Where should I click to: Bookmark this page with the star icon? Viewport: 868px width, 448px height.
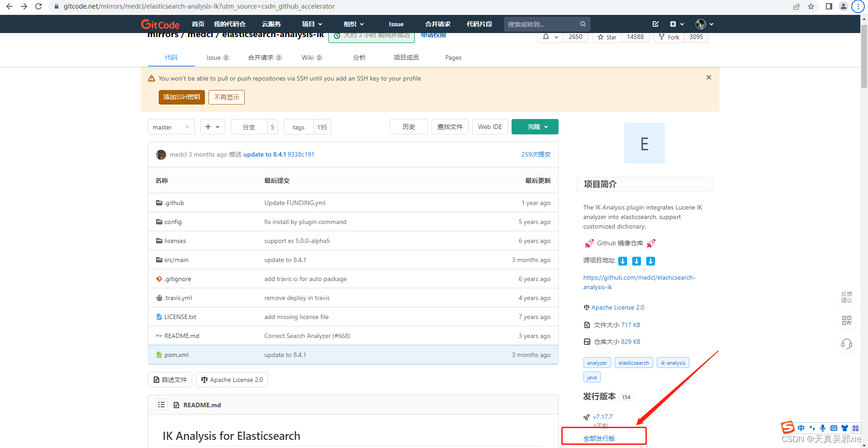coord(811,6)
